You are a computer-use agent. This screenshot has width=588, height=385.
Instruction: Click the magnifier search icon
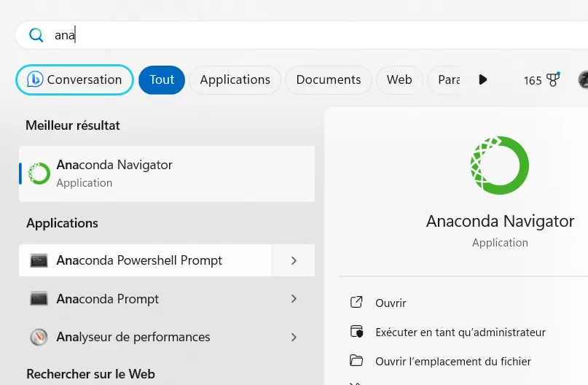pyautogui.click(x=36, y=35)
